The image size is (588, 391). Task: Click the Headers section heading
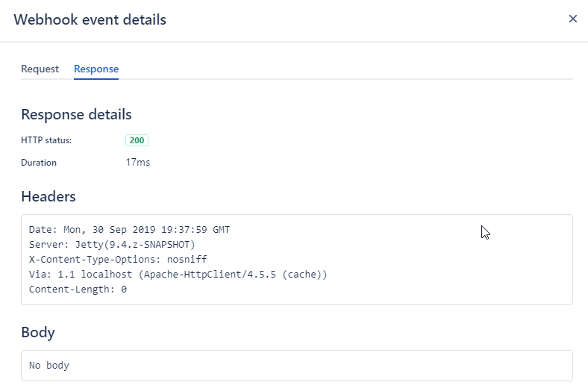point(49,196)
